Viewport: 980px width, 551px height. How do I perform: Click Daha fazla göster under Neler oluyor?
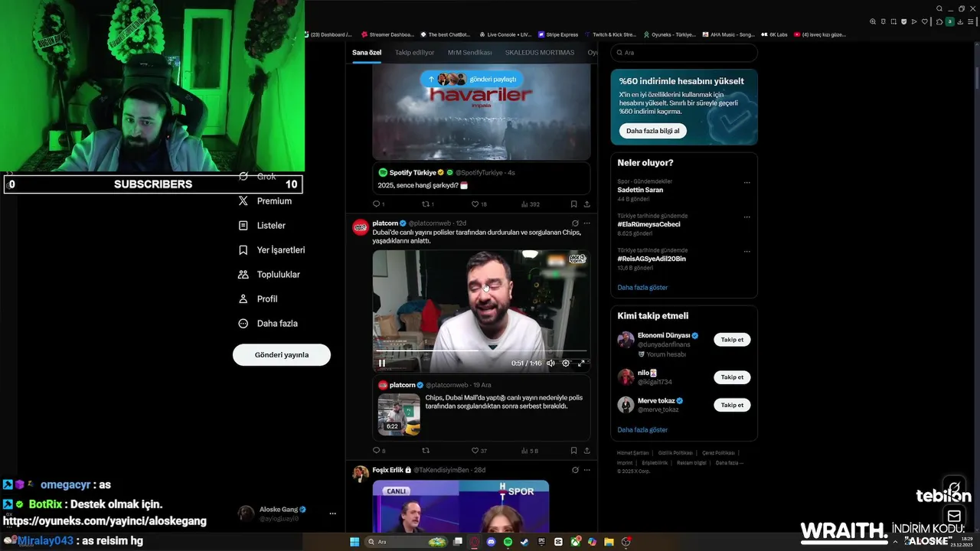pos(642,288)
